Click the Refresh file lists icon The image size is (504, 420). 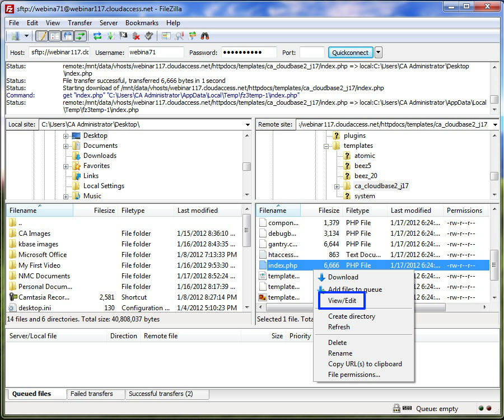(97, 36)
